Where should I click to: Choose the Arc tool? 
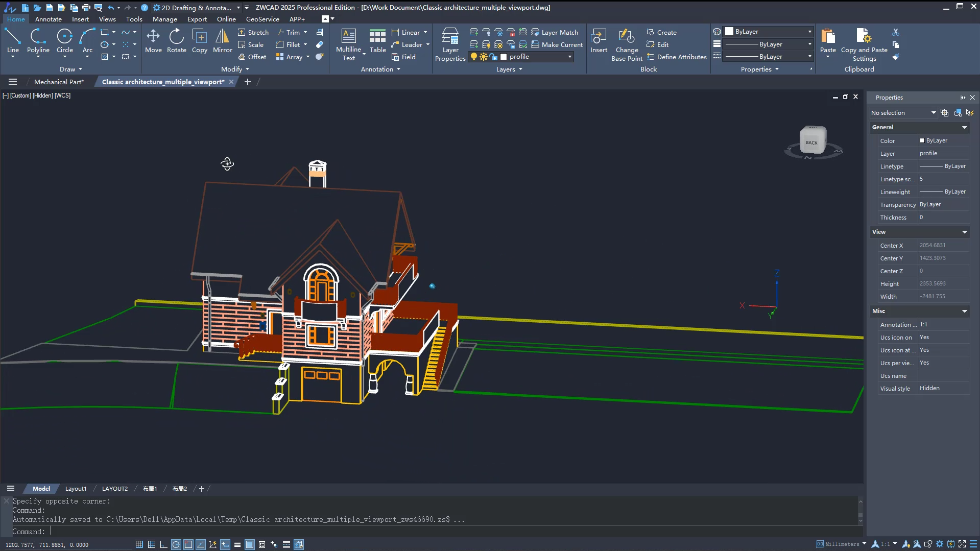click(x=87, y=41)
